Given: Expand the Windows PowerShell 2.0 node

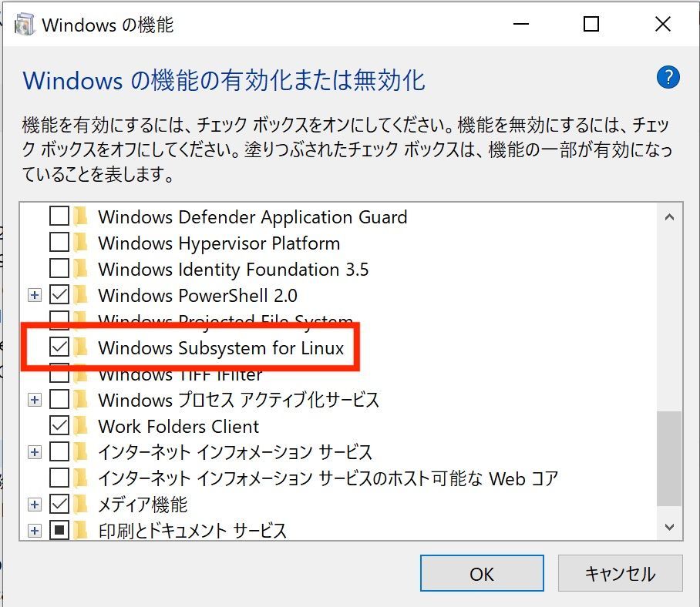Looking at the screenshot, I should [x=35, y=295].
